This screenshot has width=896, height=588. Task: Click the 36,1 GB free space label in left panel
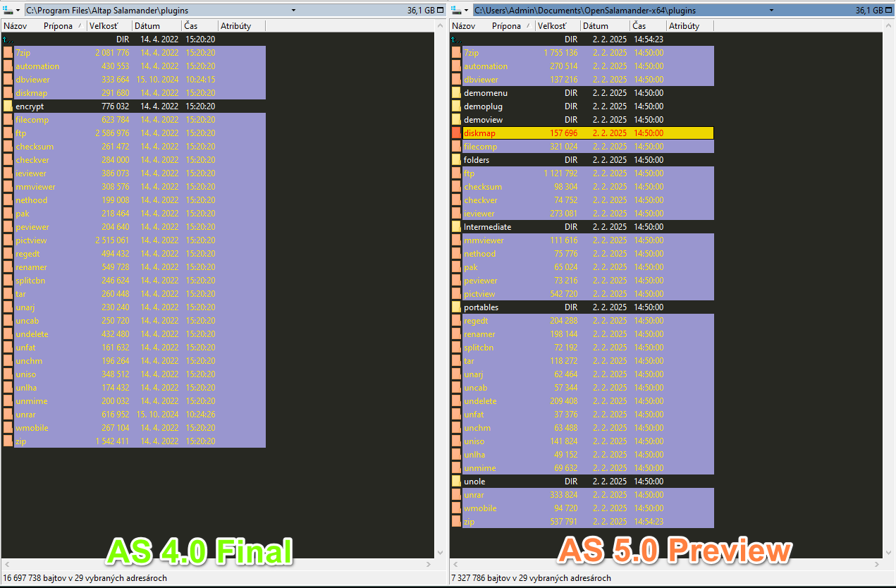pos(421,11)
